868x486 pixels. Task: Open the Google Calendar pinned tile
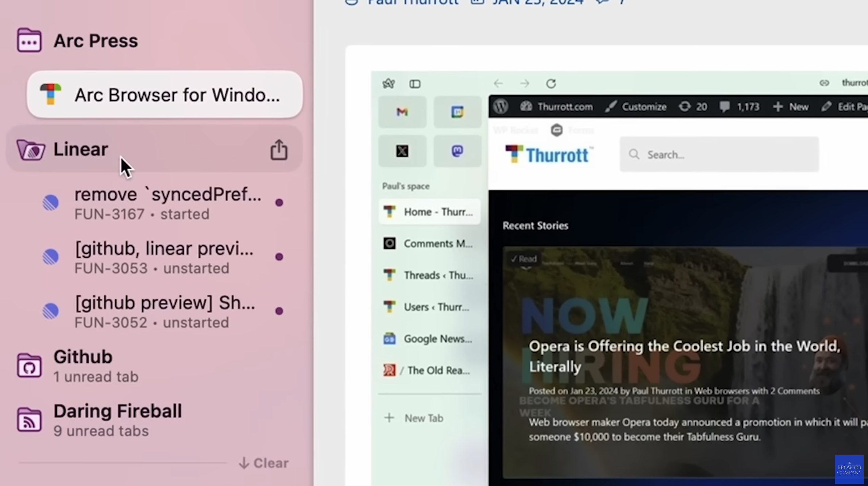point(458,112)
